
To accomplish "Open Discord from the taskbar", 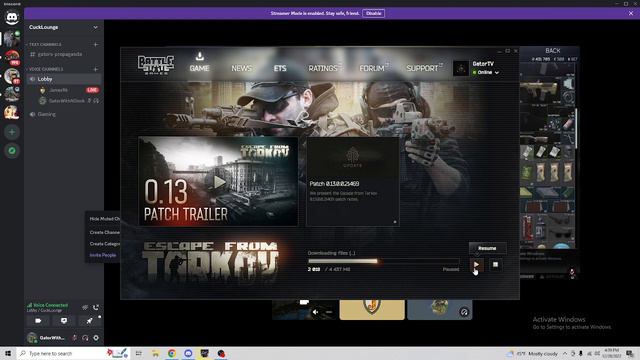I will pos(188,353).
